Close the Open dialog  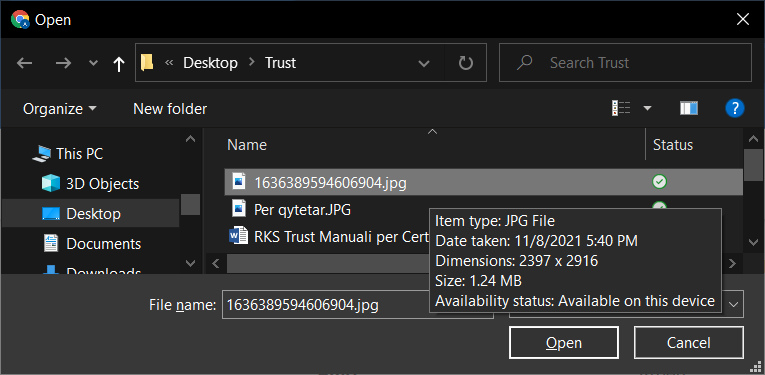pyautogui.click(x=743, y=20)
